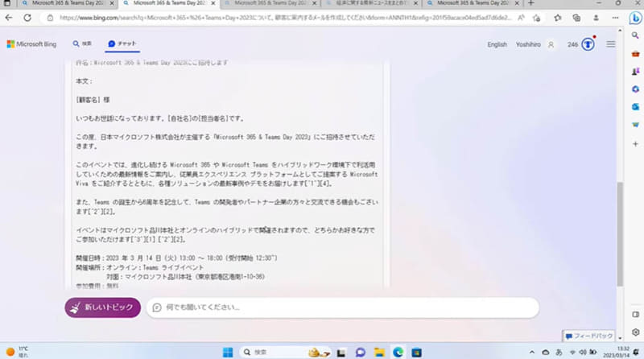
Task: Show hidden icons via the tray chevron
Action: (532, 353)
